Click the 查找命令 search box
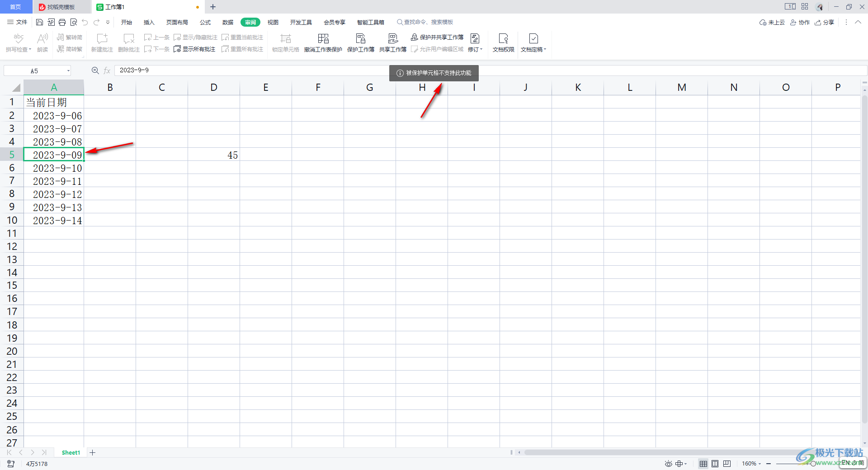 click(425, 22)
